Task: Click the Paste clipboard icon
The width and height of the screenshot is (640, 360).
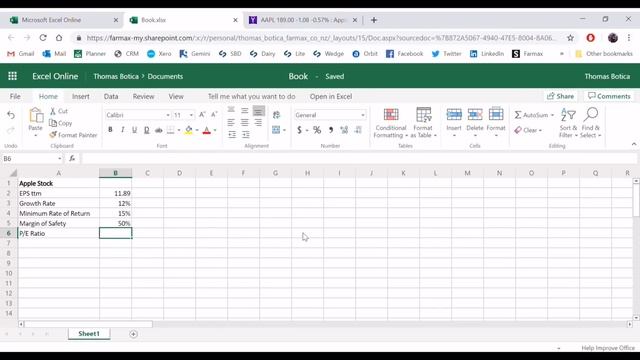Action: (x=36, y=115)
